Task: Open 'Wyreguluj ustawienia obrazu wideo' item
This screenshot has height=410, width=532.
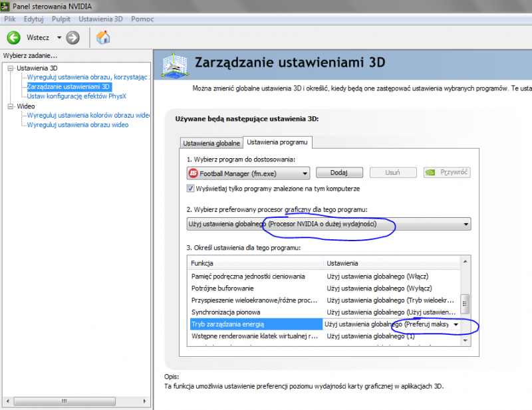Action: (78, 125)
